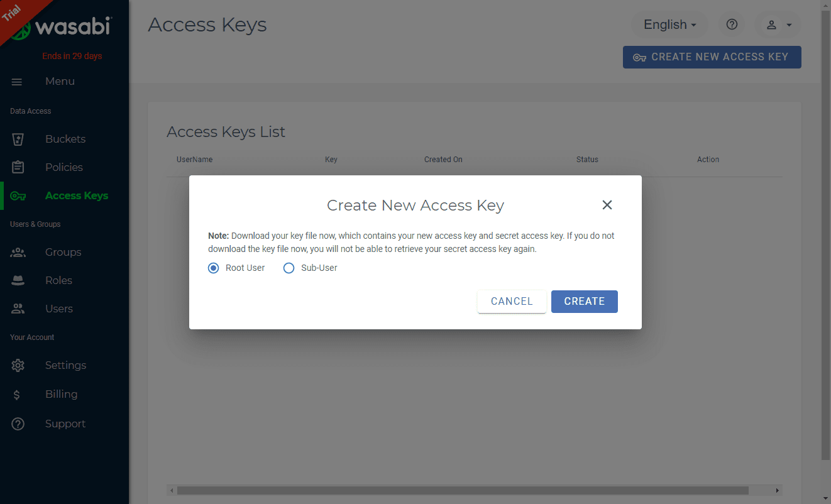Open Access Keys in the sidebar
The height and width of the screenshot is (504, 831).
click(76, 195)
